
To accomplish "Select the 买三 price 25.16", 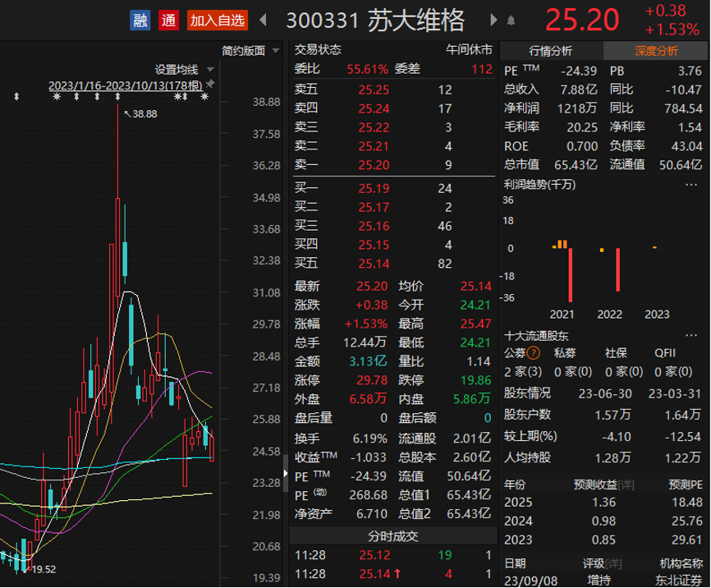I will point(374,226).
